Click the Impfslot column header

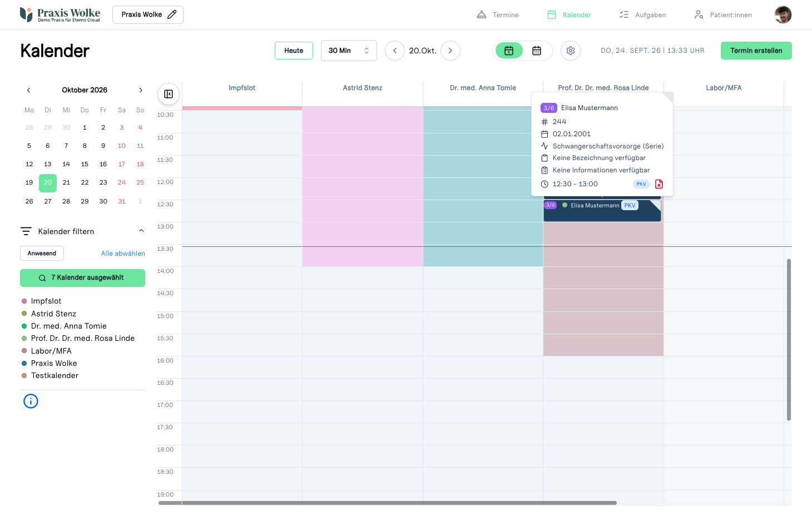tap(242, 88)
